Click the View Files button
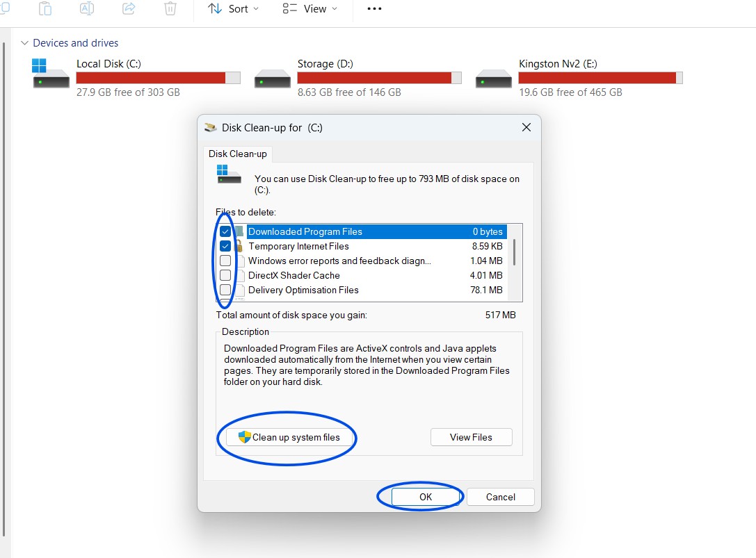 [x=471, y=437]
